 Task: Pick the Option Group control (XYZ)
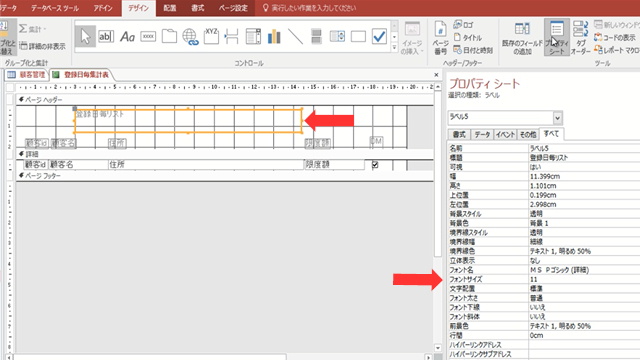click(x=211, y=37)
